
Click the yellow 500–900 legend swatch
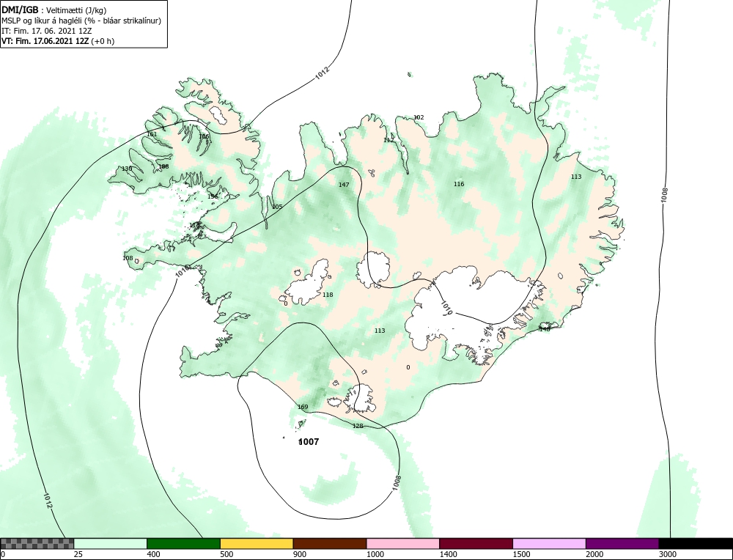pos(257,544)
